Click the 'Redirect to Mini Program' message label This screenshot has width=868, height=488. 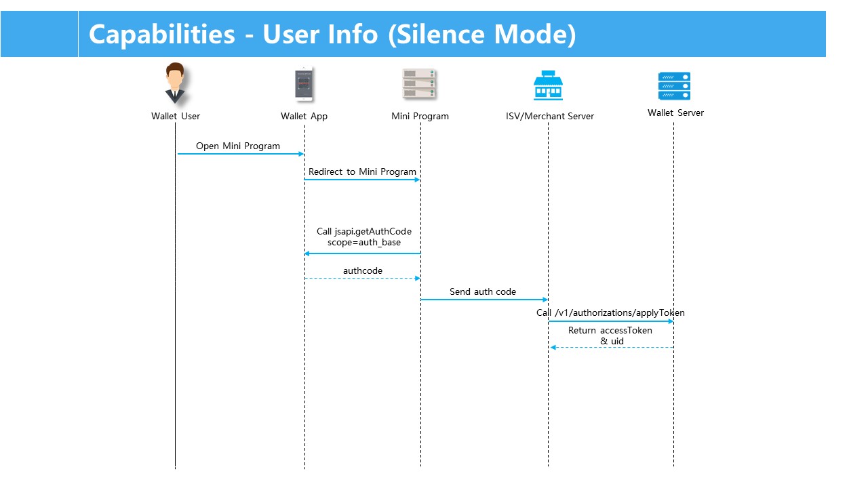click(x=362, y=171)
